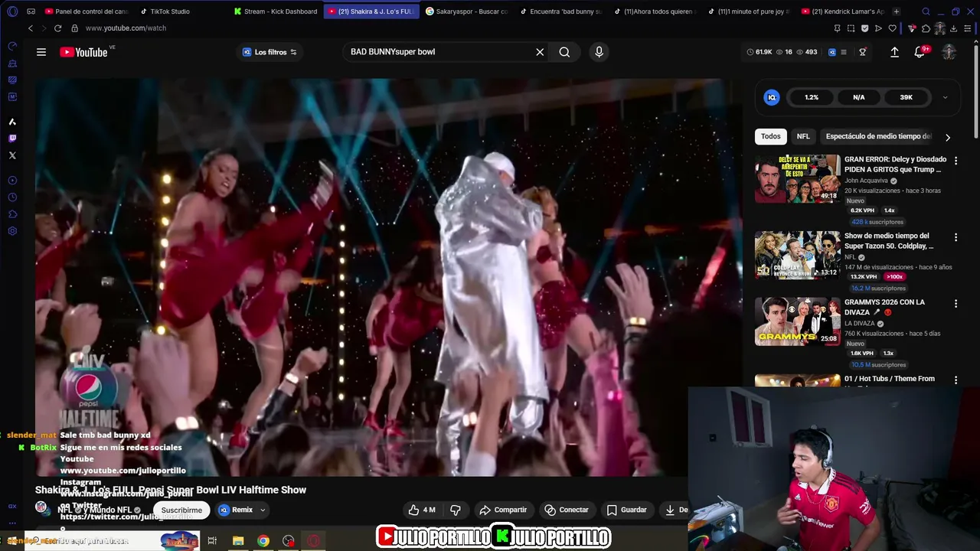Save the video with Guardar
The height and width of the screenshot is (551, 980).
pyautogui.click(x=626, y=510)
